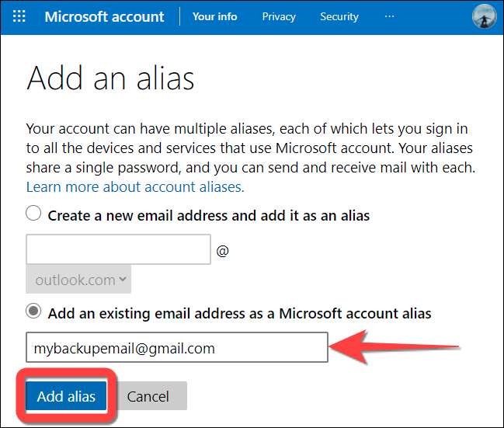Click the alias description paragraph text
Screen dimensions: 504x428
pyautogui.click(x=250, y=148)
